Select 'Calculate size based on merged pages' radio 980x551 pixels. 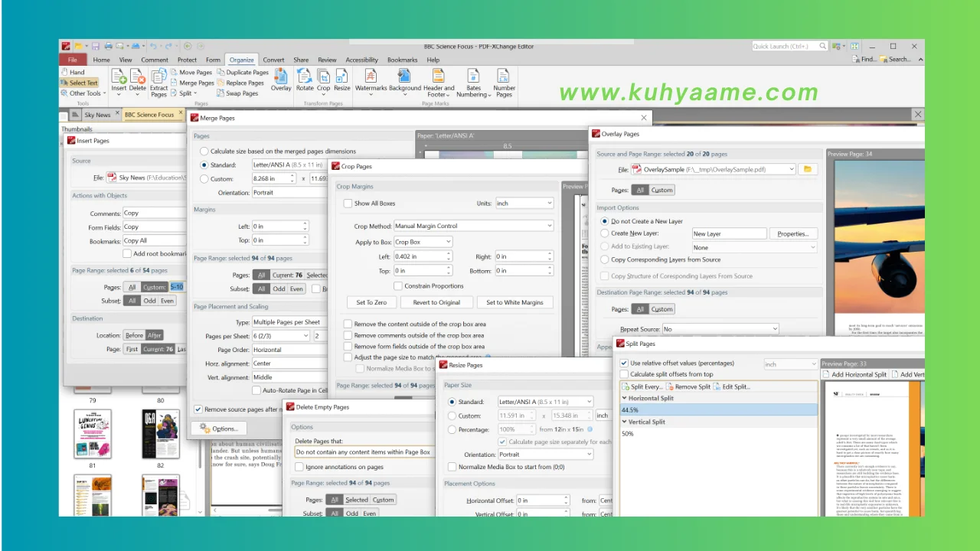pos(204,152)
